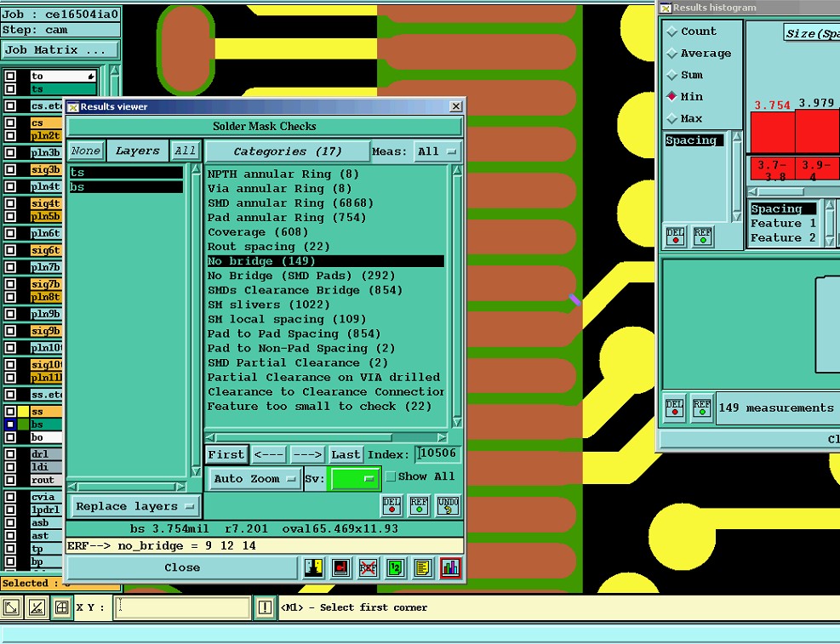Click the red pad on black icon
Image resolution: width=840 pixels, height=644 pixels.
340,568
